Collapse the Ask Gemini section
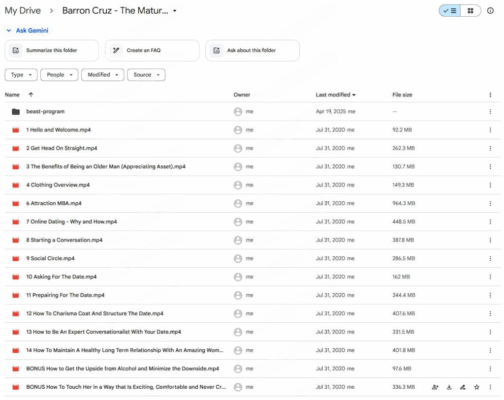 tap(9, 30)
